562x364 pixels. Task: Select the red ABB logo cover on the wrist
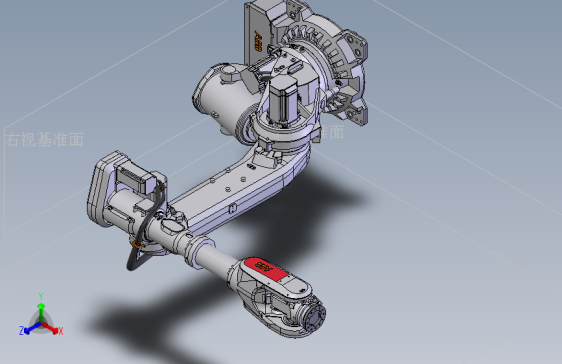pos(266,268)
